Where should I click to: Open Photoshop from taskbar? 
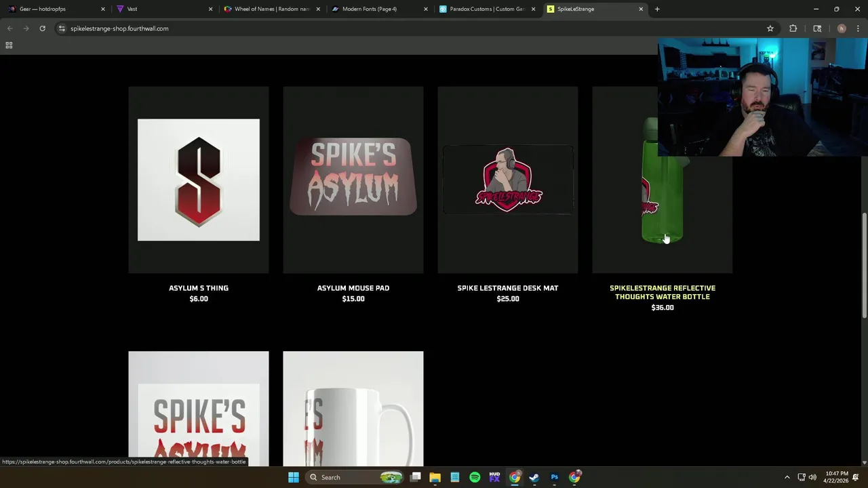[554, 477]
